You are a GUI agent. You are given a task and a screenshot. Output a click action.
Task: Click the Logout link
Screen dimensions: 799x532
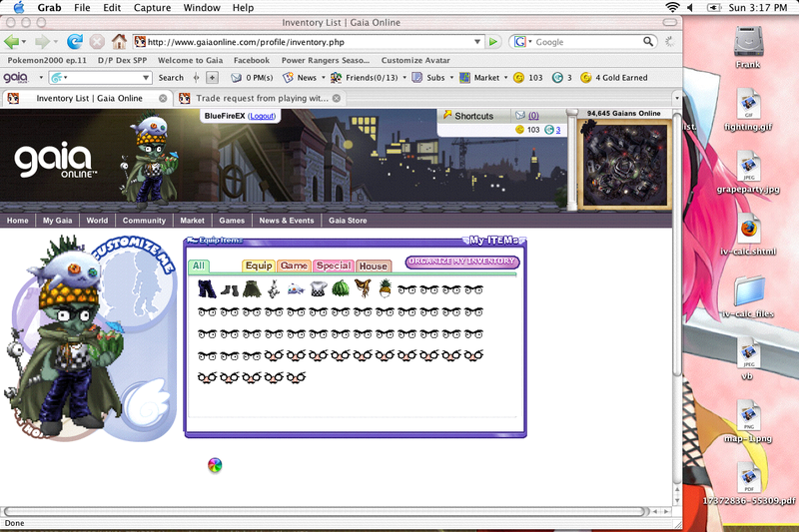pos(262,116)
